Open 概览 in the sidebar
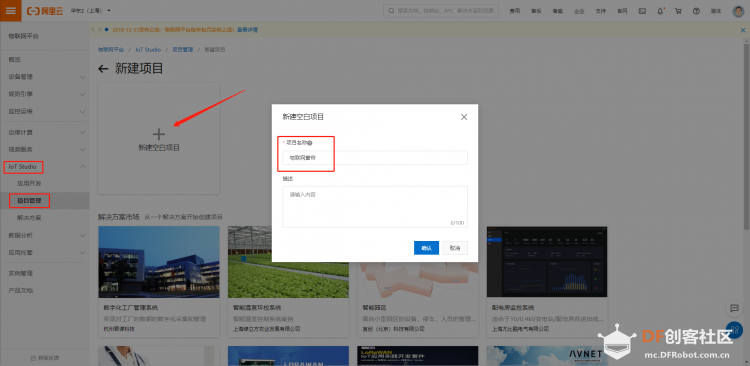This screenshot has height=366, width=750. pos(14,60)
